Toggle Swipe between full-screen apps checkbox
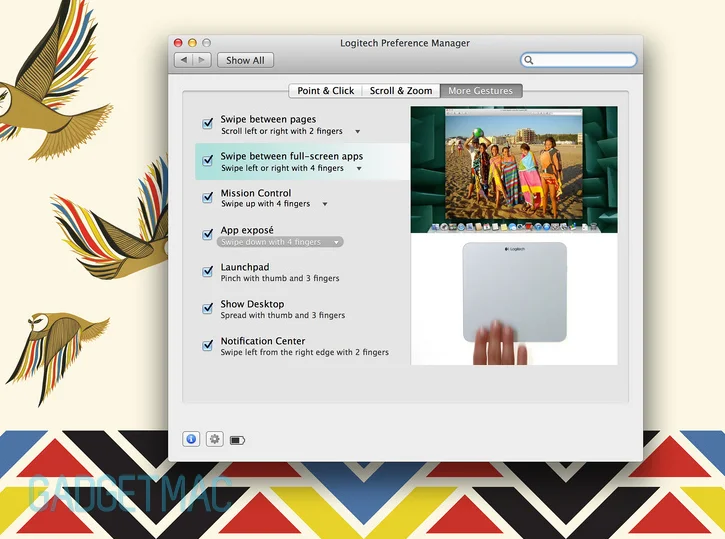The image size is (725, 539). click(x=208, y=160)
